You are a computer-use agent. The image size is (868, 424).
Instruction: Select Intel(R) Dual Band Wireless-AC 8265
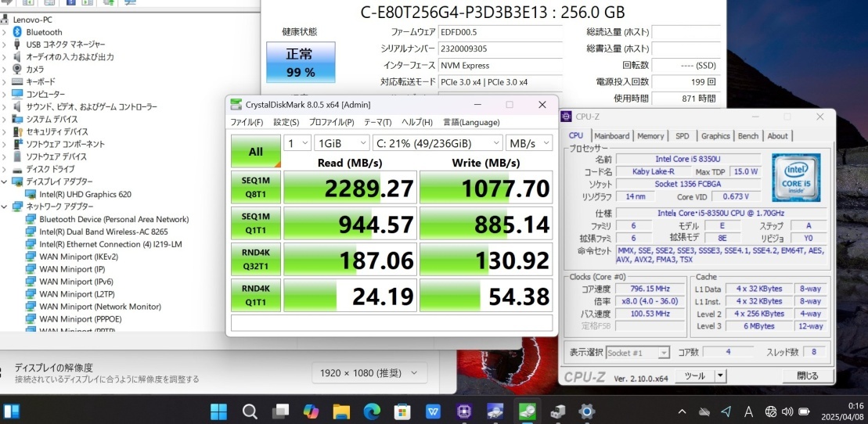click(x=103, y=232)
